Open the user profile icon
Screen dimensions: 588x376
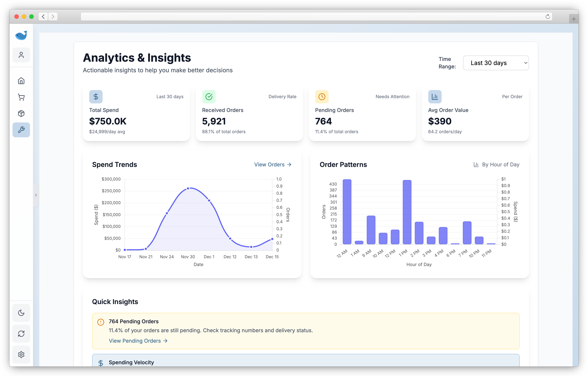click(21, 55)
